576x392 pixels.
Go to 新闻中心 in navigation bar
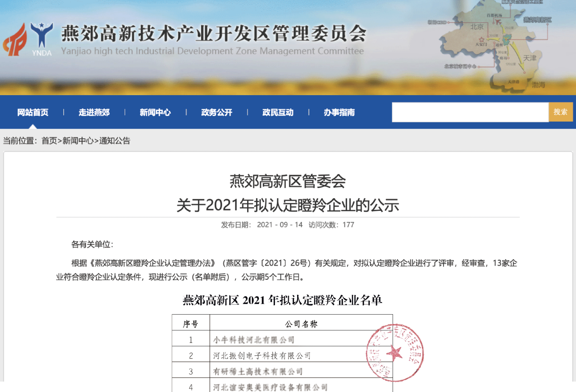155,112
